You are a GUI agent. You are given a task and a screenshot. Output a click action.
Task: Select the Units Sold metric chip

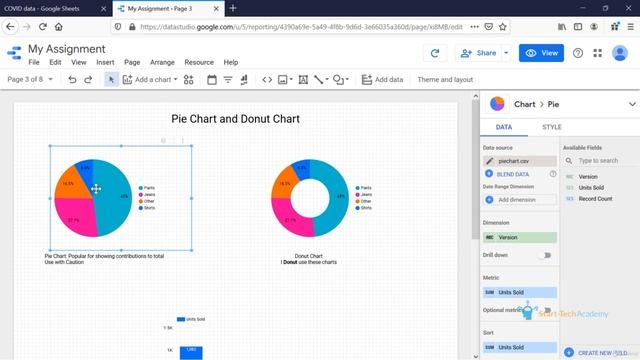tap(520, 292)
